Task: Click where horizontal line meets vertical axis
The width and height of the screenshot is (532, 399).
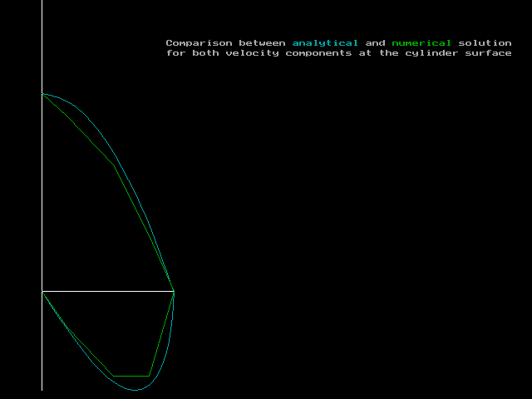Action: 42,291
